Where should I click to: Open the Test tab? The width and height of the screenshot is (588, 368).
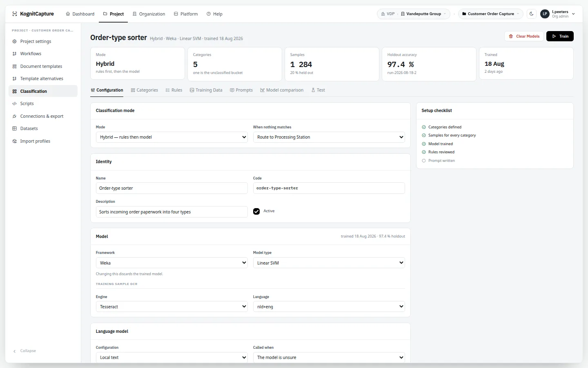click(318, 90)
